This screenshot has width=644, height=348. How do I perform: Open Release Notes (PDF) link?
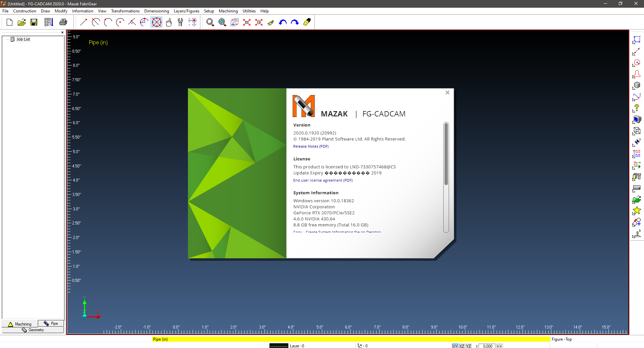click(x=311, y=146)
